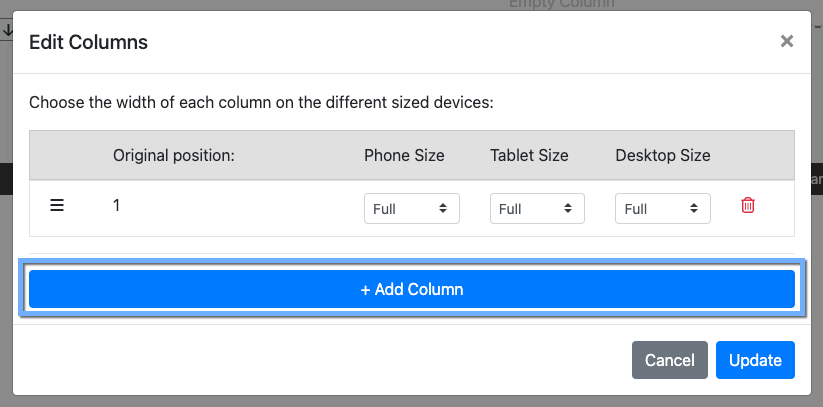Select the Tablet Size column header

529,155
